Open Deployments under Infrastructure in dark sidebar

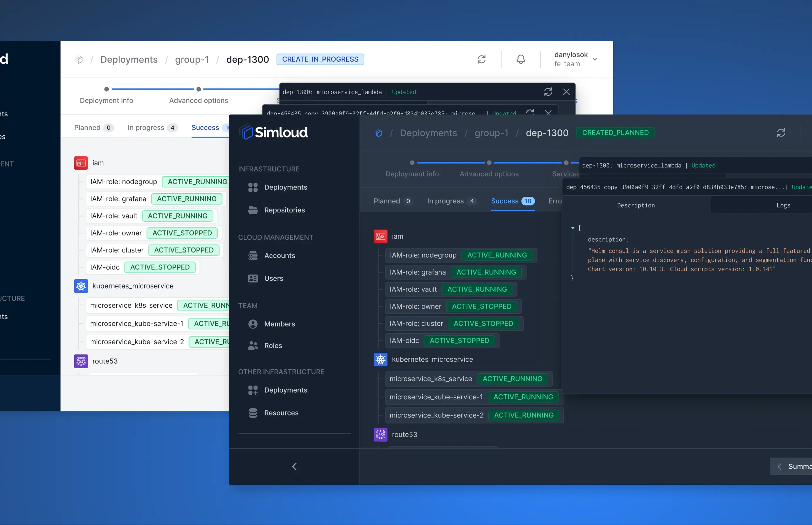(278, 187)
